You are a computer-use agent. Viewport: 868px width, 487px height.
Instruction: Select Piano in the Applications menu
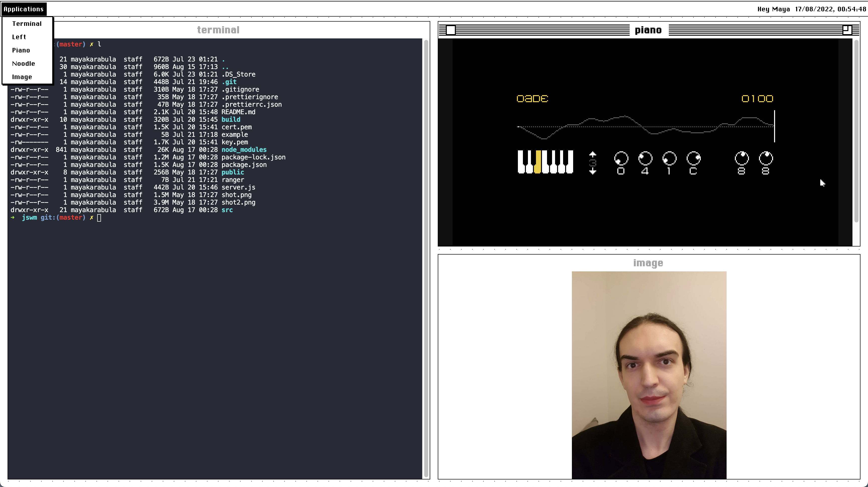point(21,50)
